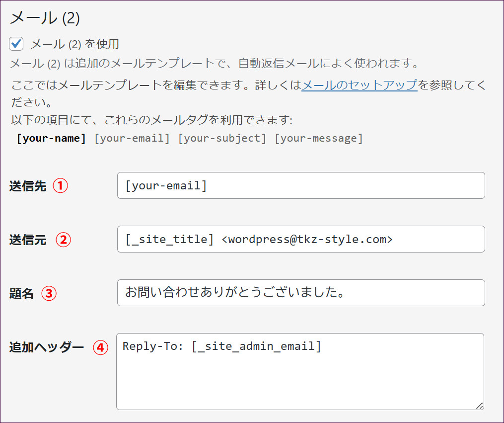Click the red circled number 1 marker
504x423 pixels.
pyautogui.click(x=60, y=186)
